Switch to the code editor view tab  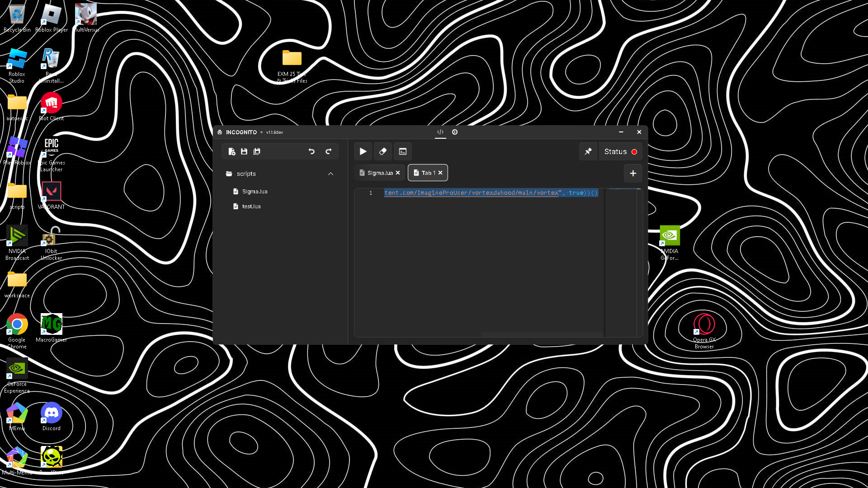coord(440,132)
